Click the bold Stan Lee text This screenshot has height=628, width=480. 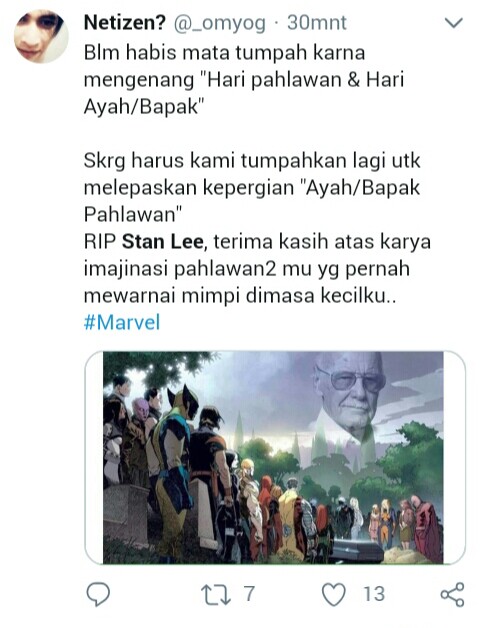[163, 242]
